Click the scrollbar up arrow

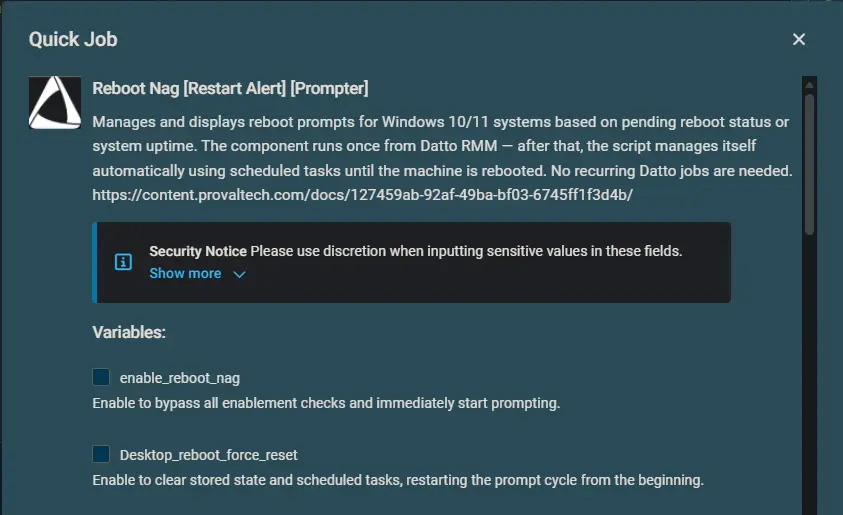[x=809, y=85]
